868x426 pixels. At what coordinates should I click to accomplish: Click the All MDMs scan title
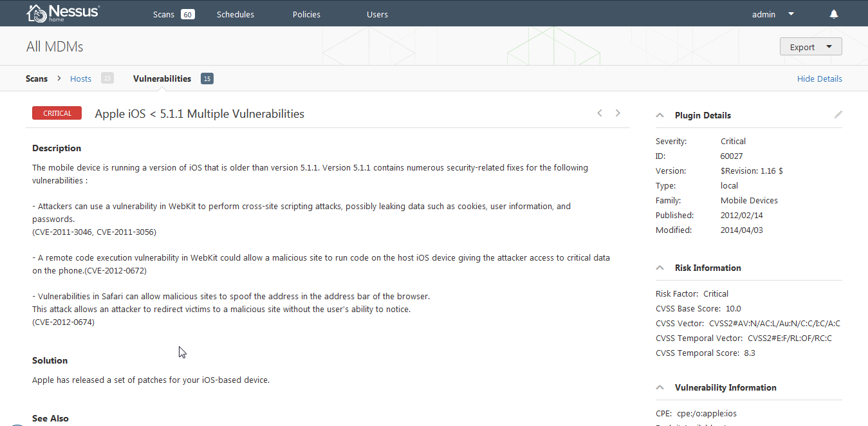[55, 47]
